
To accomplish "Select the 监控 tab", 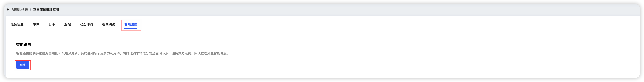I will [68, 24].
